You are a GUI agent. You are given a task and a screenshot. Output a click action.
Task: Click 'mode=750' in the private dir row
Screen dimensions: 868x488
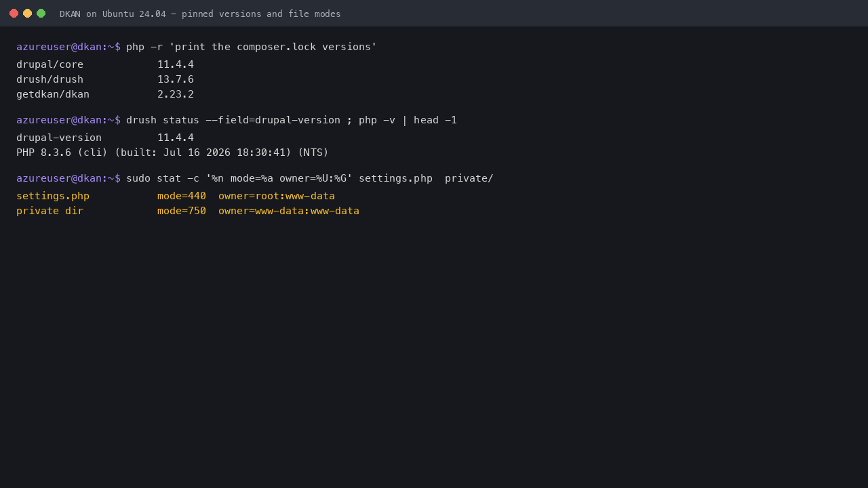182,211
